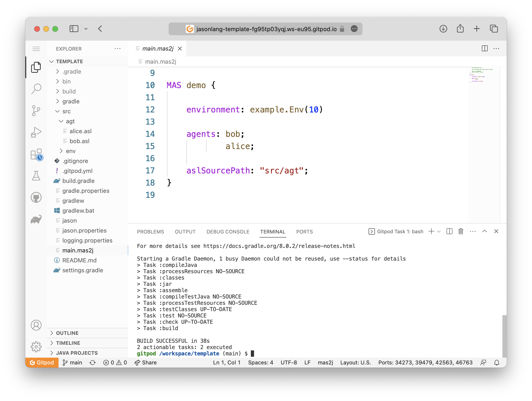This screenshot has height=401, width=532.
Task: Open the Manage gear icon
Action: [36, 347]
